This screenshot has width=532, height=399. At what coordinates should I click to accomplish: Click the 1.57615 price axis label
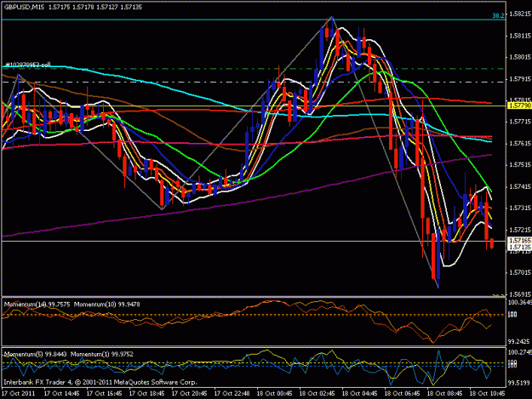click(x=520, y=144)
